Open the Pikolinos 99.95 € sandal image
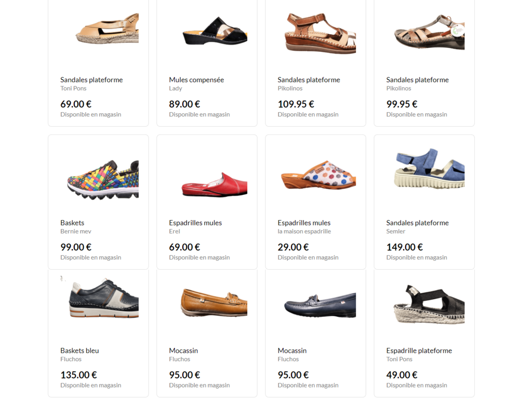The image size is (532, 399). [429, 32]
